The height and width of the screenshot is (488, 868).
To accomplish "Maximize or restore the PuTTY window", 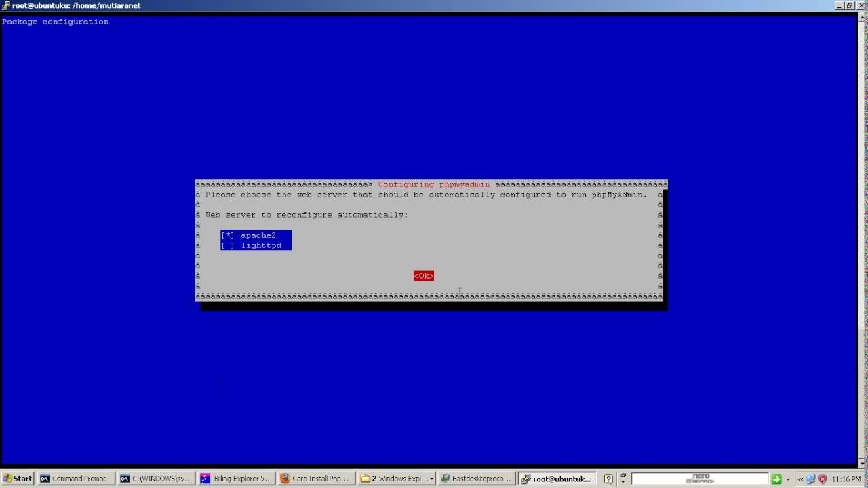I will (850, 5).
